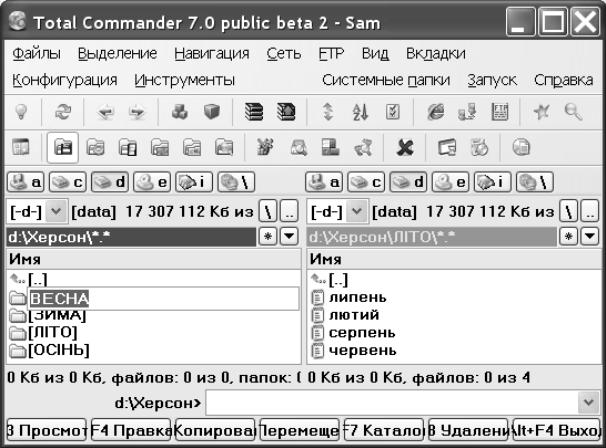
Task: Click the FTP connection toolbar icon
Action: 500,112
